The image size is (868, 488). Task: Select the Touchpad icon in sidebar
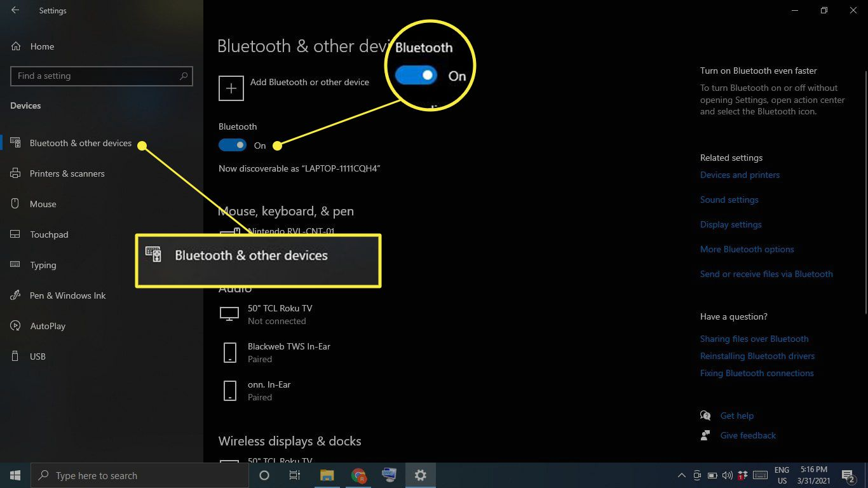[x=16, y=234]
